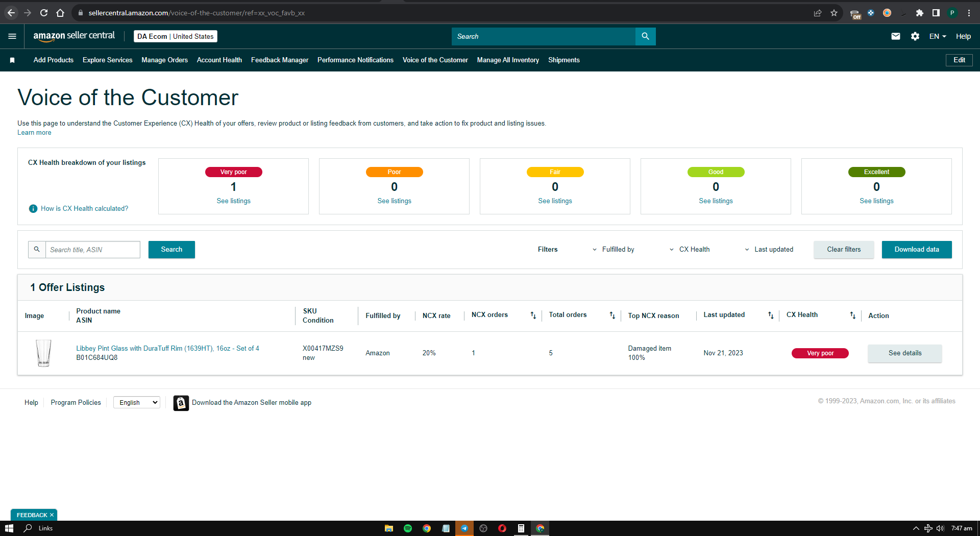The width and height of the screenshot is (980, 536).
Task: Open Feedback Manager
Action: coord(280,60)
